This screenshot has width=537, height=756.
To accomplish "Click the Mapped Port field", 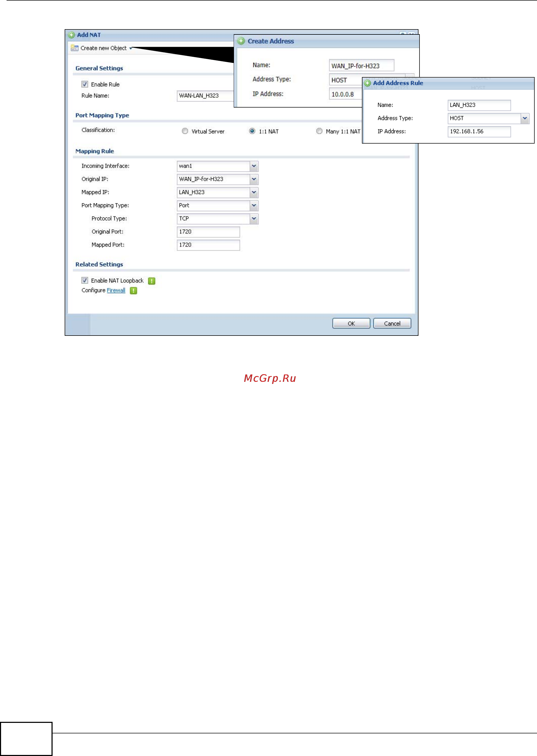I will point(208,245).
